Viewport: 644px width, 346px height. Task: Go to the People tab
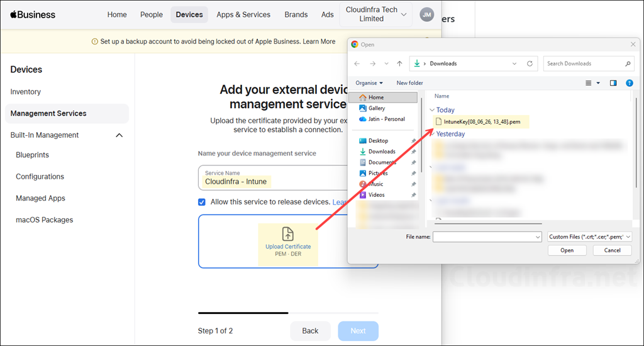(x=152, y=15)
